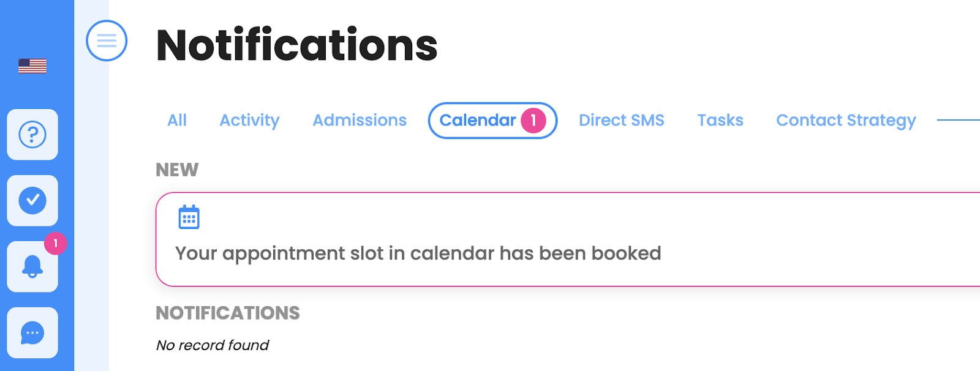Switch to the Contact Strategy tab
This screenshot has width=980, height=371.
846,121
